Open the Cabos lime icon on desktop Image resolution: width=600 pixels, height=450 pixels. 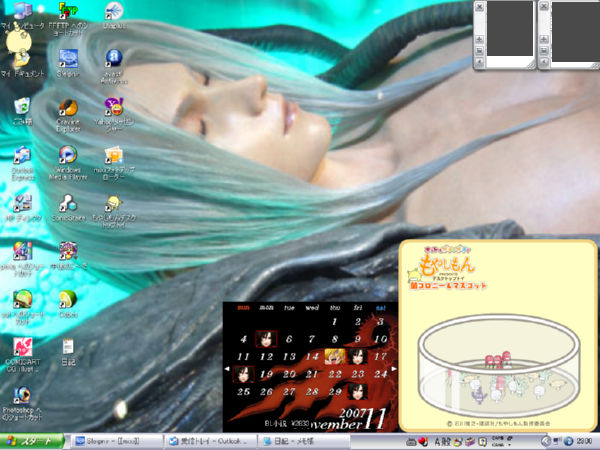point(68,300)
